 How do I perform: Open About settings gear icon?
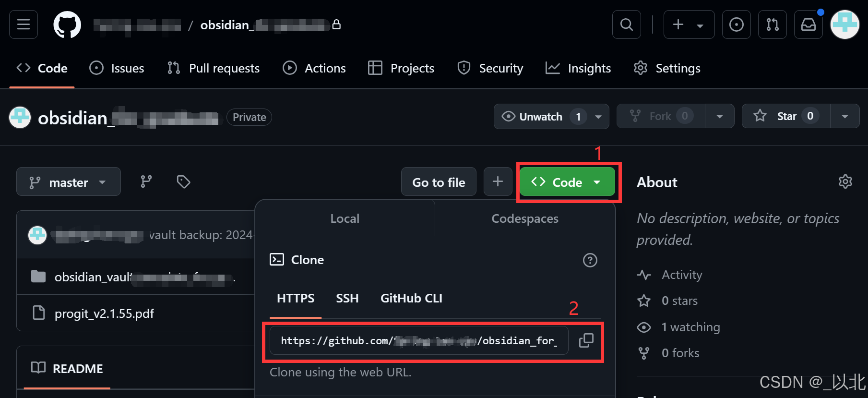point(845,181)
